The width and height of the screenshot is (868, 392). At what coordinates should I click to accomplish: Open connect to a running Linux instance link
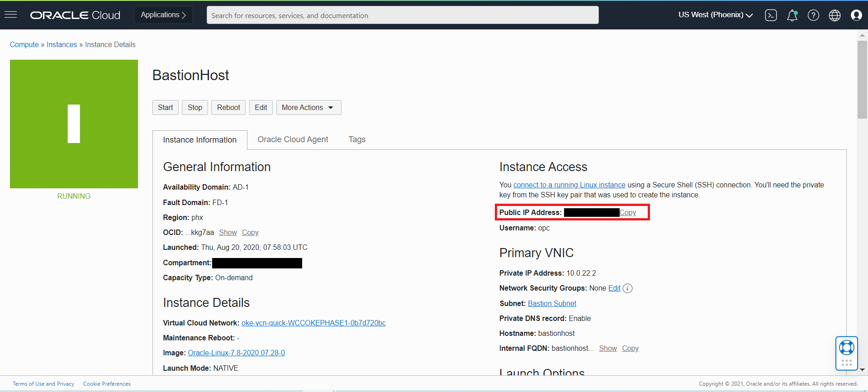click(x=569, y=185)
